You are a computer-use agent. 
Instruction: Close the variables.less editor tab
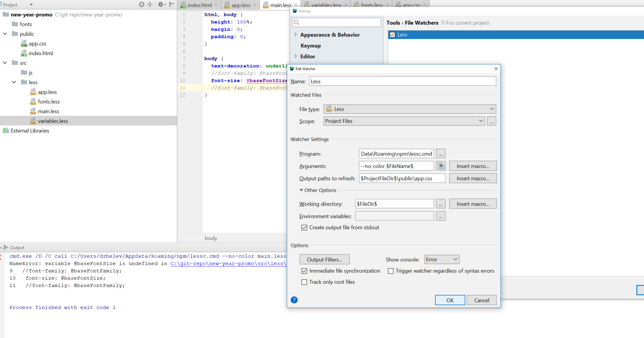point(346,5)
